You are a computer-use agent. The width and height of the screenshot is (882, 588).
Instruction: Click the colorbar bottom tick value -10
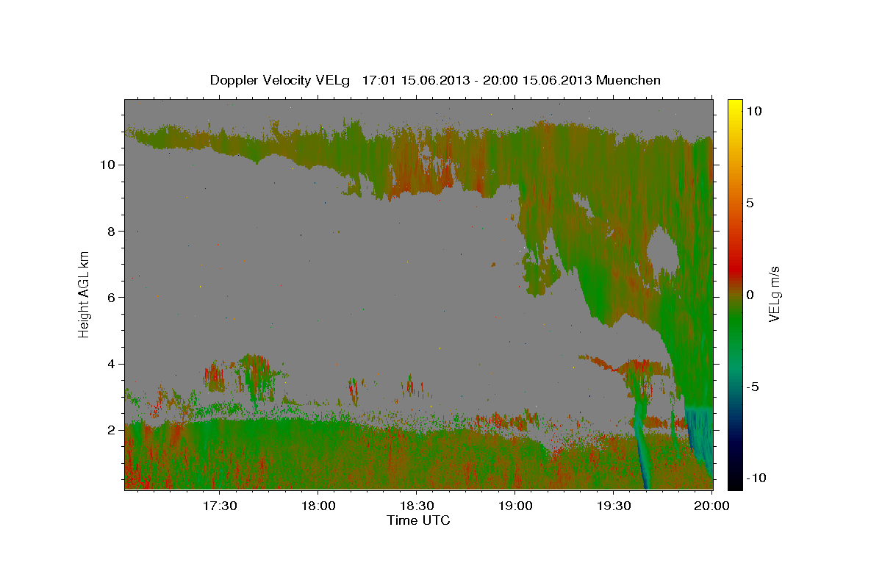[x=756, y=478]
